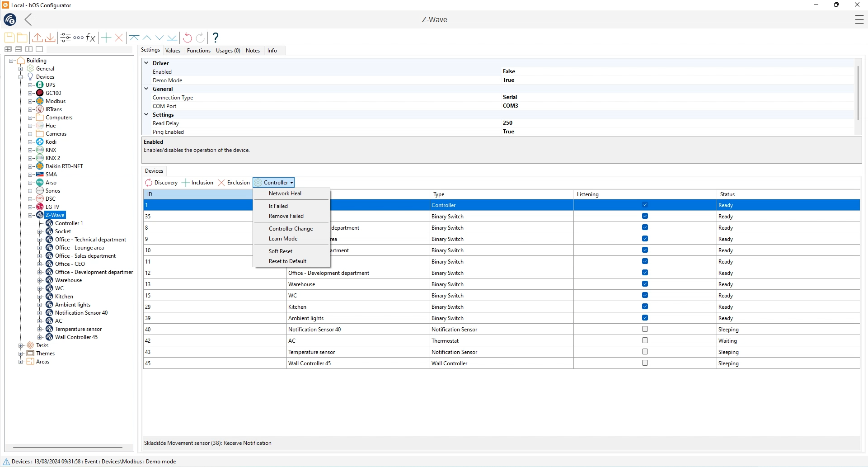Viewport: 868px width, 467px height.
Task: Collapse the Devices tree node
Action: (x=21, y=77)
